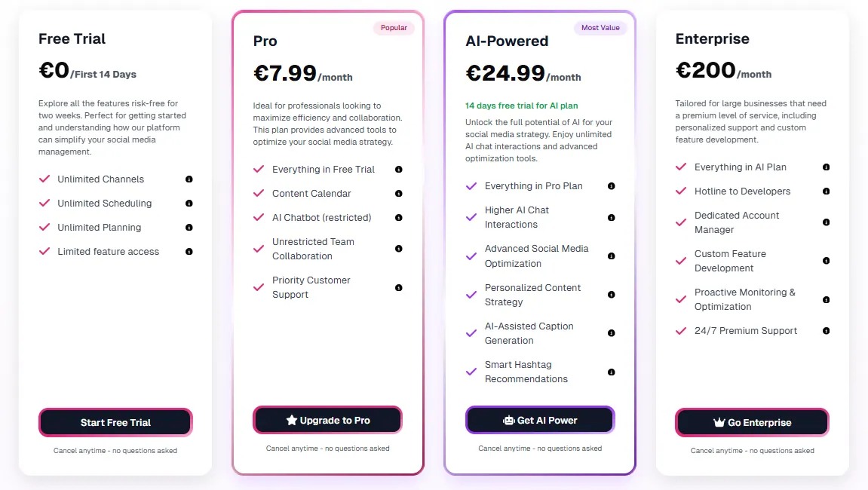
Task: Click info icon beside 24/7 Premium Support
Action: [x=826, y=330]
